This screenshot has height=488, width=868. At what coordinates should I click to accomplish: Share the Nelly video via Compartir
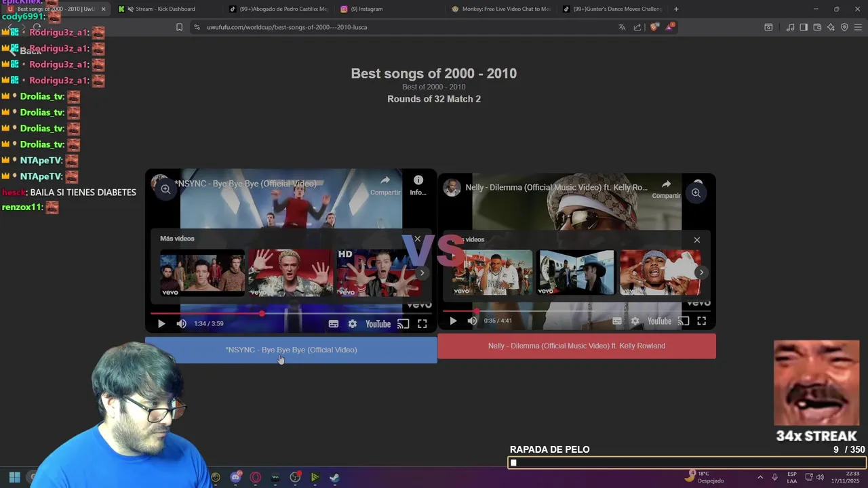coord(666,188)
